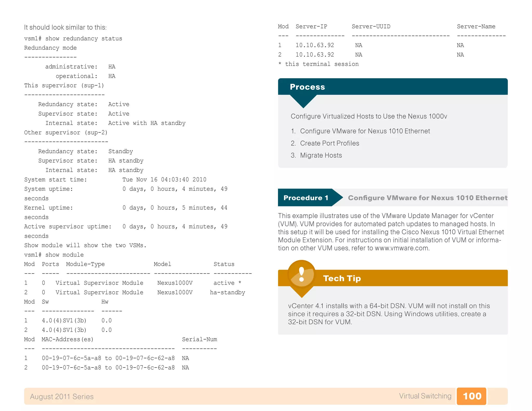The image size is (532, 411).
Task: Click the Module-Type column header
Action: 85,264
